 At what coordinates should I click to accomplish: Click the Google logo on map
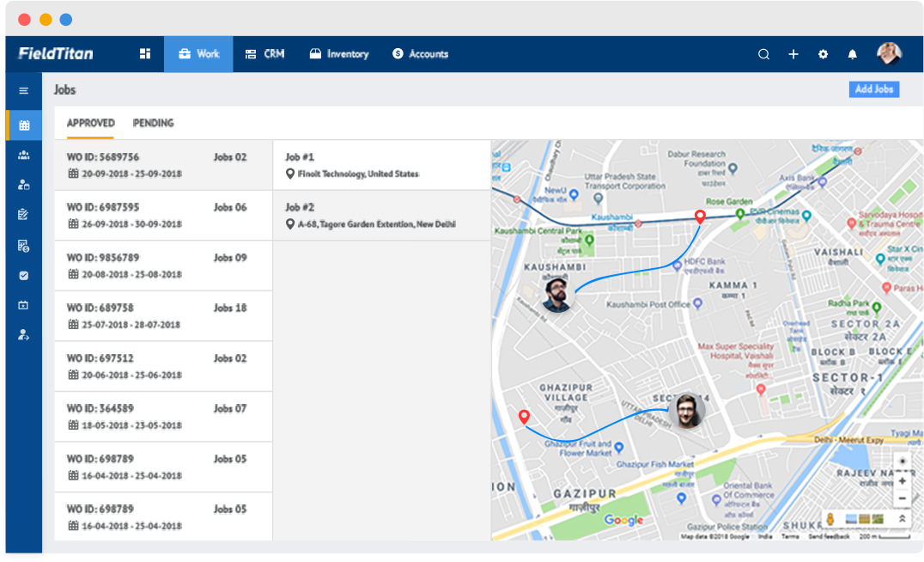(623, 520)
